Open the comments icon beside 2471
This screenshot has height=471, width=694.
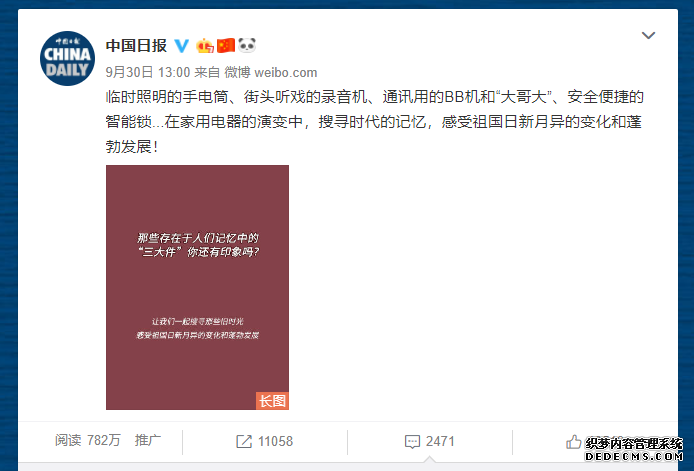[x=412, y=442]
